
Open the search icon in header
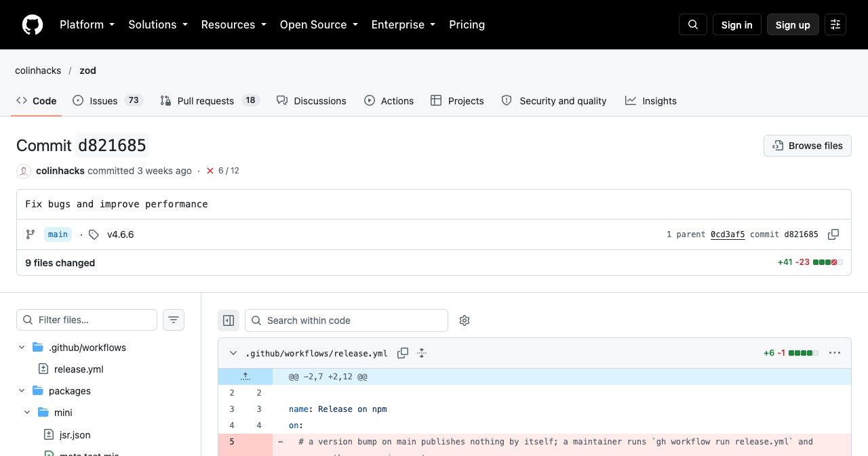tap(693, 24)
